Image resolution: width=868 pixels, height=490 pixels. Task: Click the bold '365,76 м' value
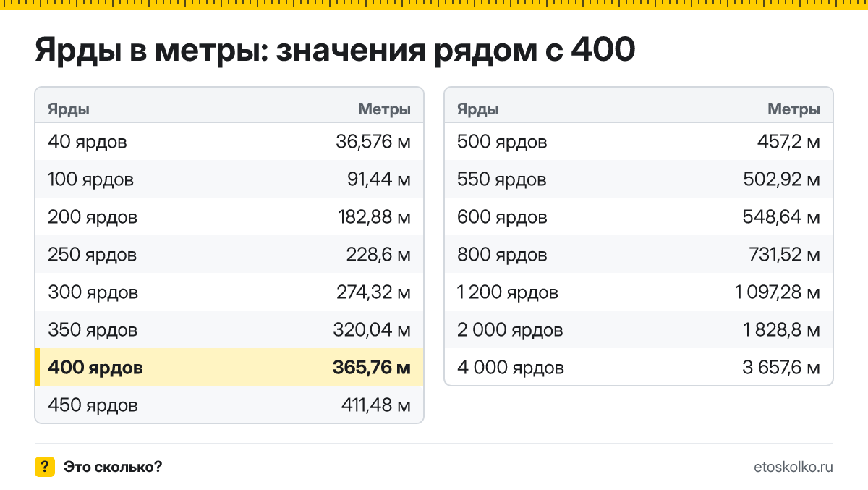pyautogui.click(x=372, y=368)
